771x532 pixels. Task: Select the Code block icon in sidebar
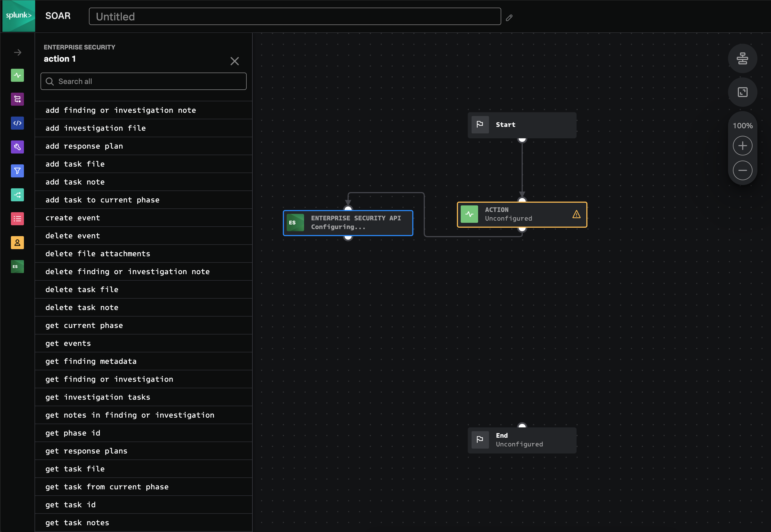17,123
